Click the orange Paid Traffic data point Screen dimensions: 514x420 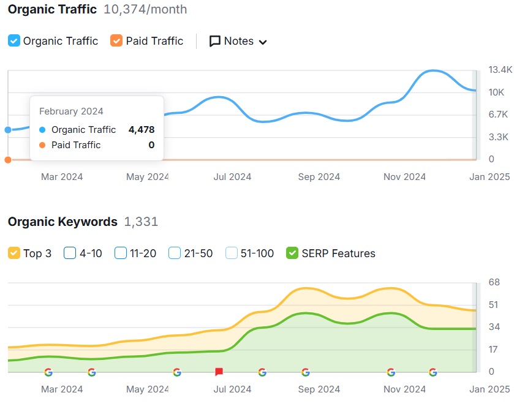[x=8, y=160]
